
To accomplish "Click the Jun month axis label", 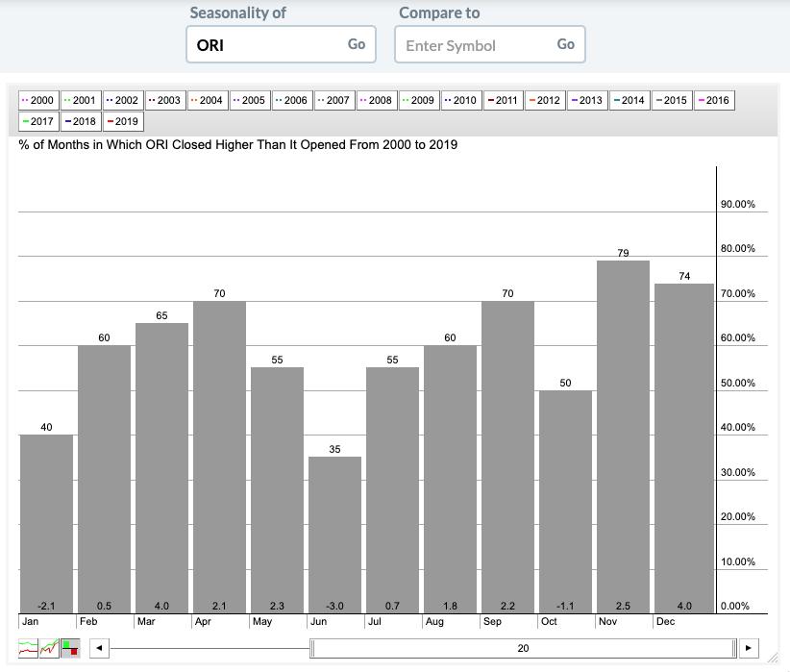I will (318, 622).
